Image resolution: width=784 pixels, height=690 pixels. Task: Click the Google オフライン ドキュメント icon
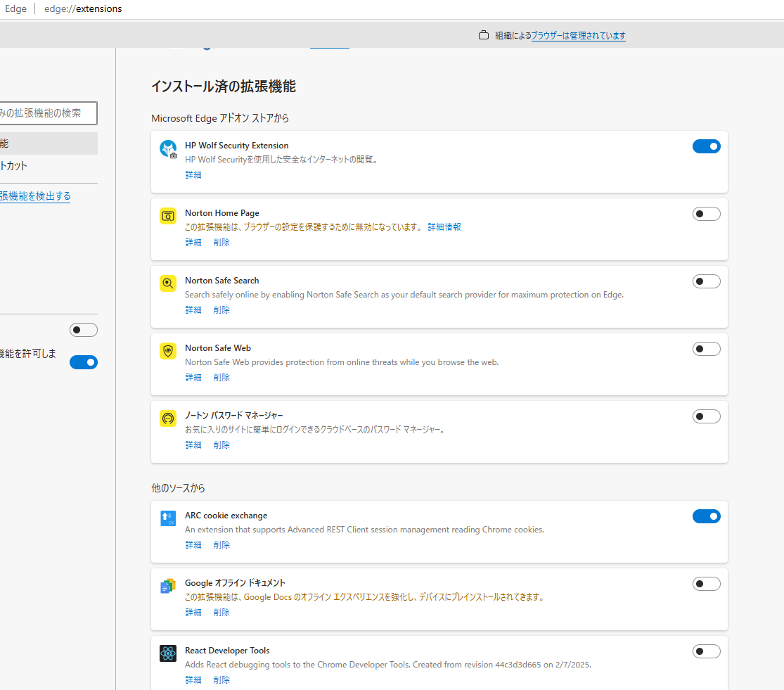click(x=168, y=586)
